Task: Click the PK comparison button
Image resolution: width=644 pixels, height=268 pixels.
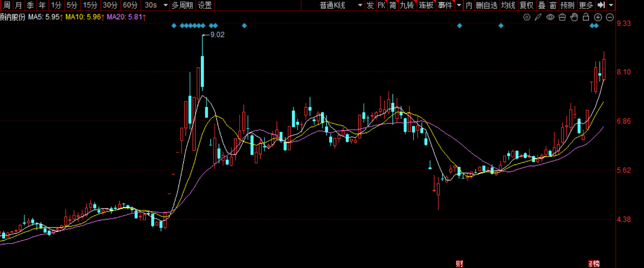Action: point(381,5)
